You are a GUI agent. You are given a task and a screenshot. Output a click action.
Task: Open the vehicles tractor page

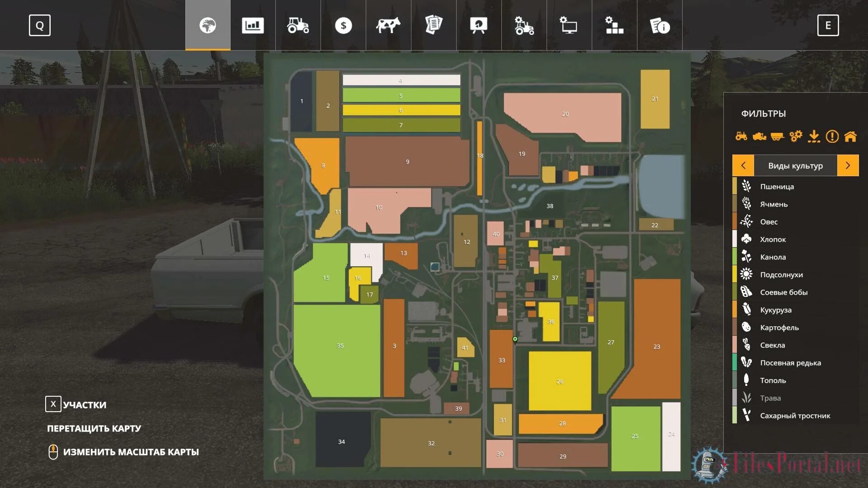pyautogui.click(x=298, y=25)
